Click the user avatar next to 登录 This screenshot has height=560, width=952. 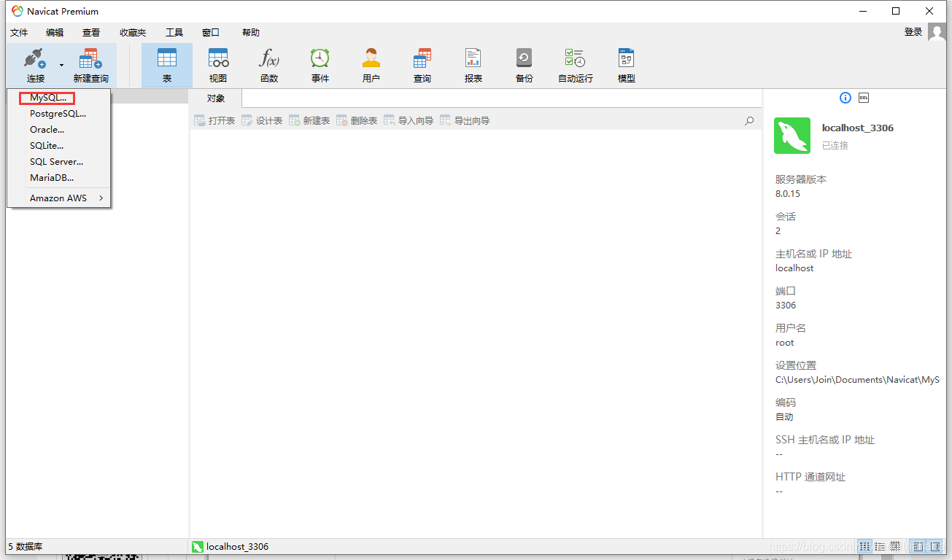coord(937,32)
